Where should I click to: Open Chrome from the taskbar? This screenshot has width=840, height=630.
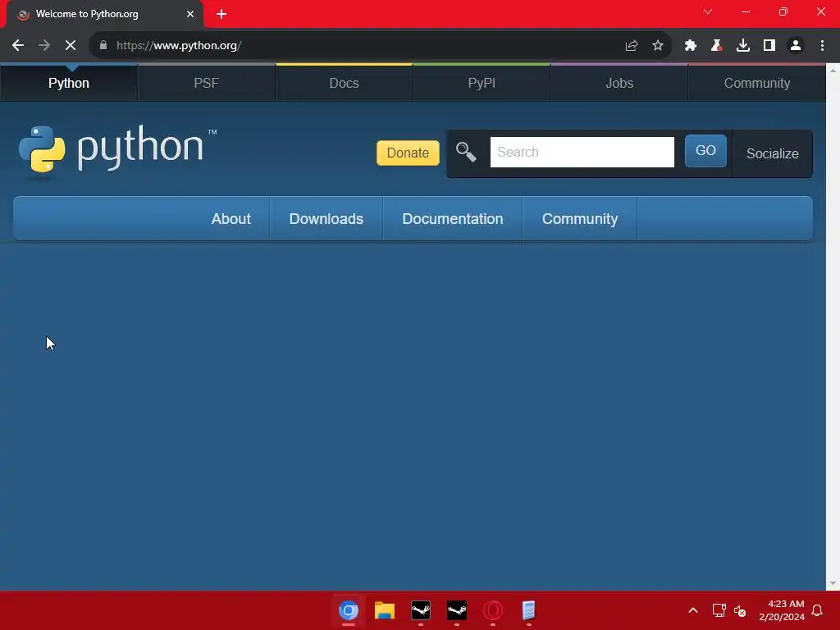348,610
